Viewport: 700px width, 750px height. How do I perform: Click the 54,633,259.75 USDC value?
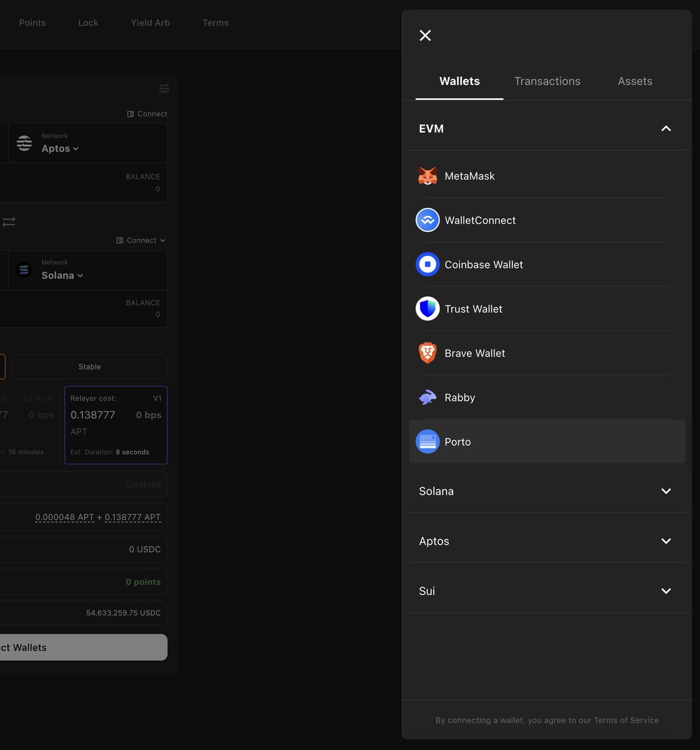[x=123, y=613]
